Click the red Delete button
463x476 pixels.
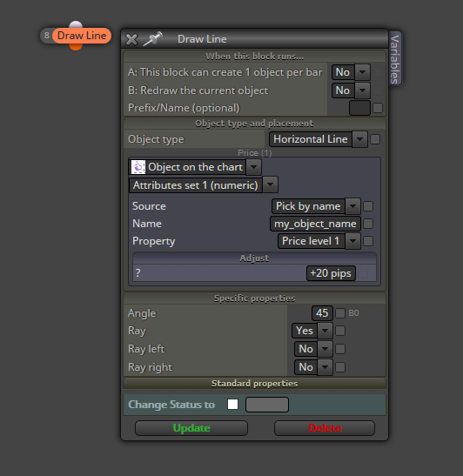coord(325,428)
